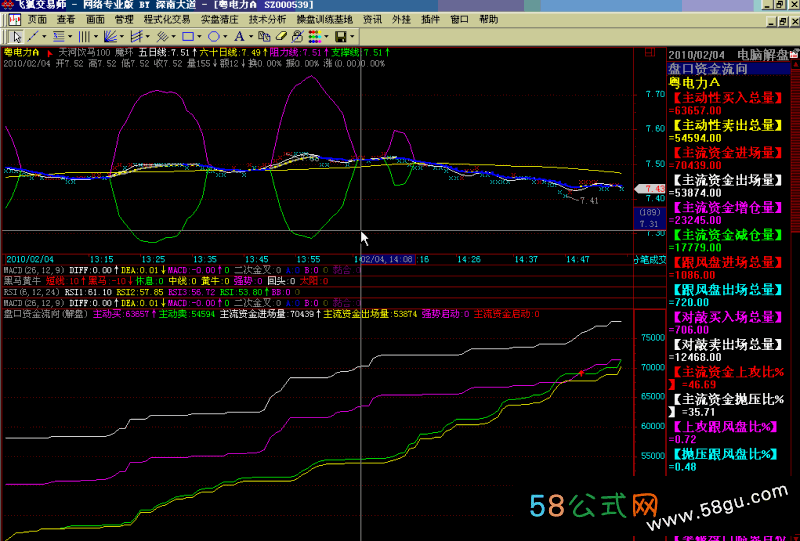Expand the ellipse tool dropdown arrow
This screenshot has height=541, width=800.
tap(225, 37)
